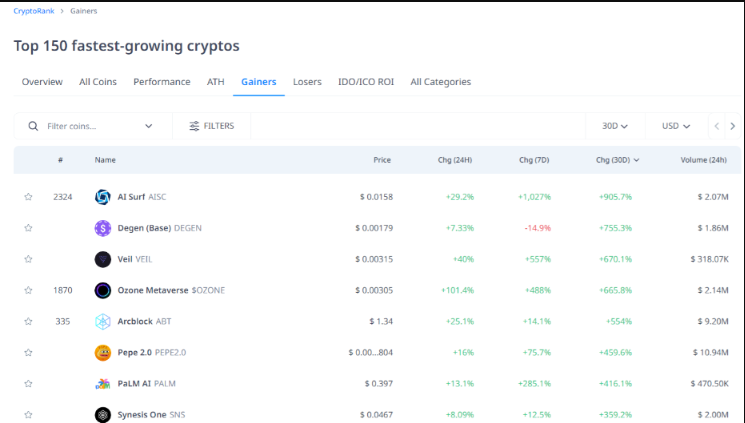Add Ozone Metaverse to favorites star

(x=29, y=290)
